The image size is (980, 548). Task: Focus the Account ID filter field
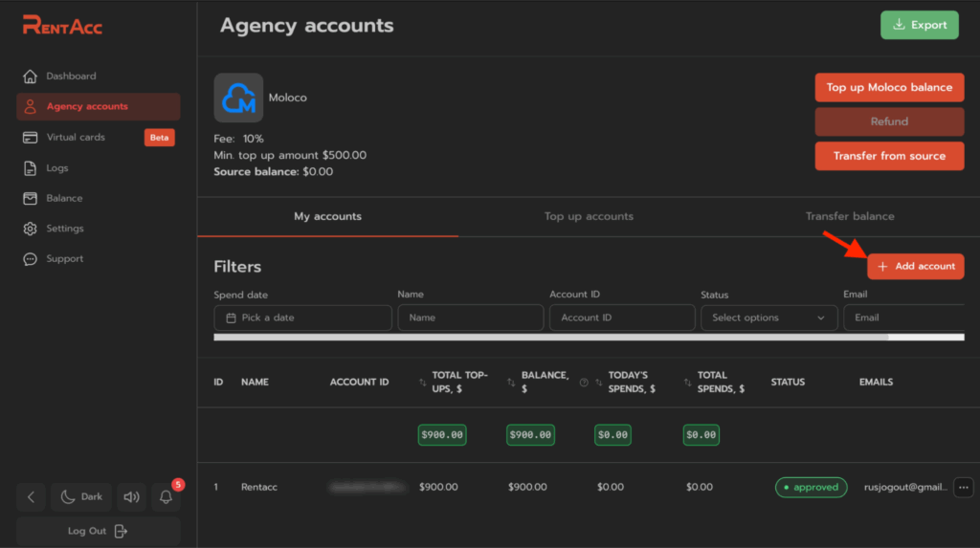tap(622, 318)
